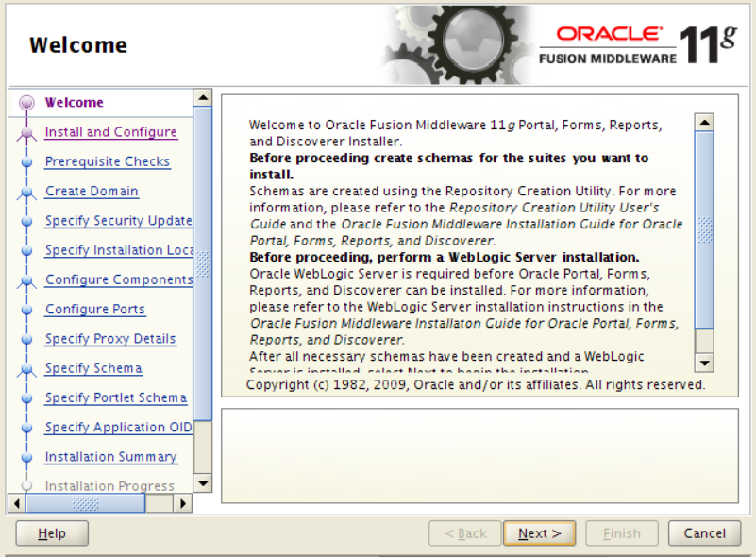
Task: Click the up arrow on sidebar scrollbar
Action: pyautogui.click(x=202, y=98)
